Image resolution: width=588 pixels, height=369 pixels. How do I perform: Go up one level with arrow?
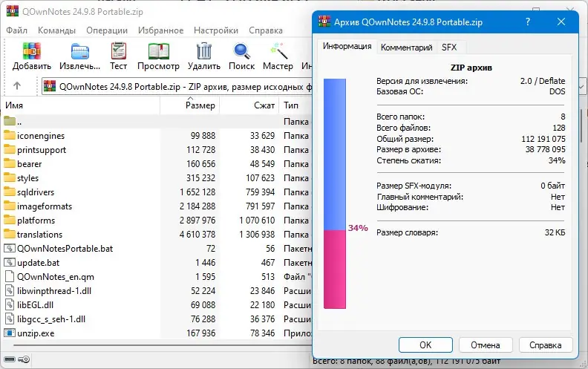click(17, 86)
